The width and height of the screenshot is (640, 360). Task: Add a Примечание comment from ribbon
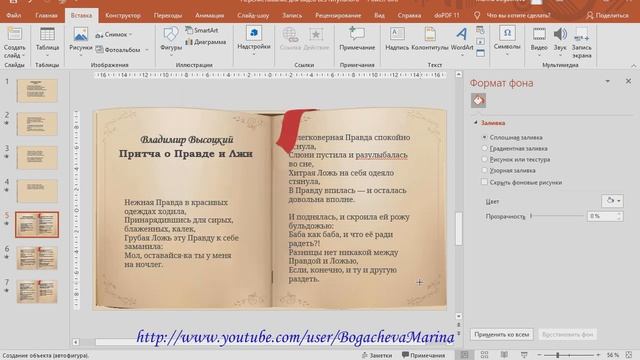357,39
